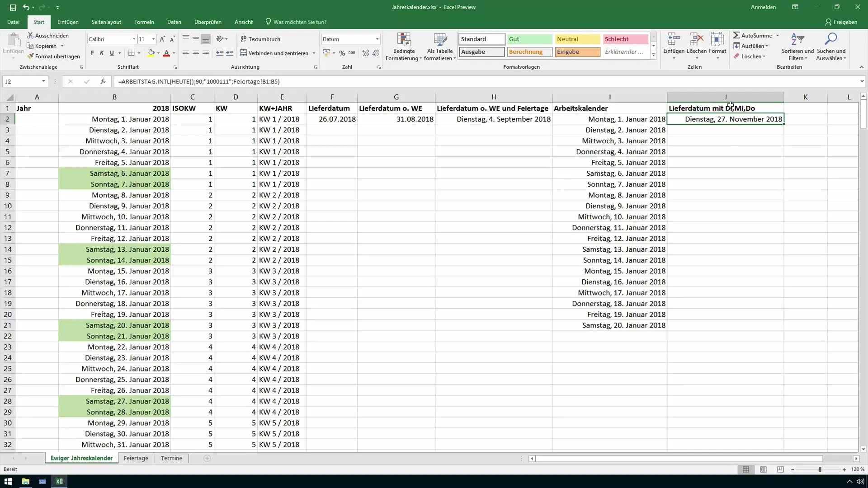This screenshot has height=488, width=868.
Task: Apply the Gut cell style
Action: tap(529, 39)
